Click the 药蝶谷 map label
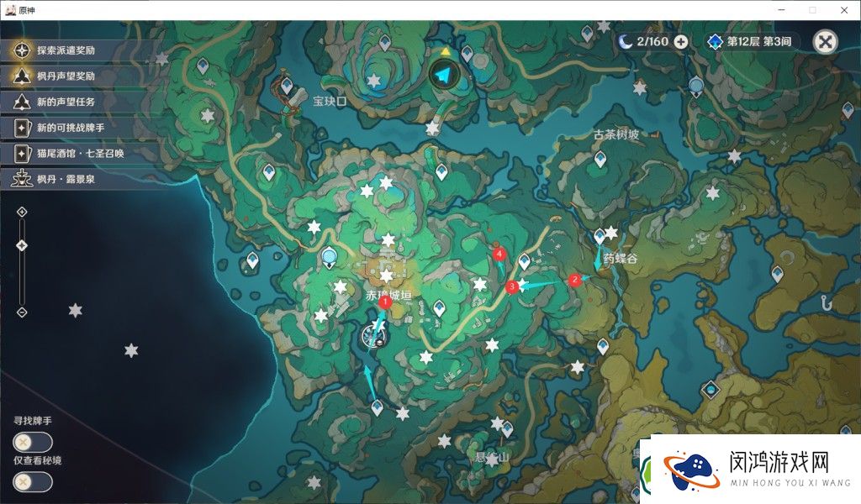Screen dimensions: 861x504 [620, 258]
